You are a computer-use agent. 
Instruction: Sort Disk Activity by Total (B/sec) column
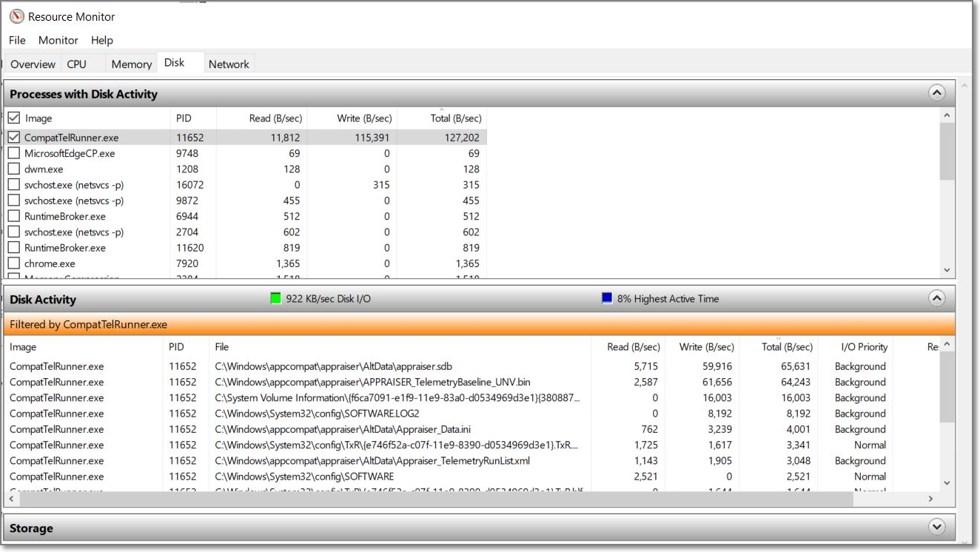pyautogui.click(x=779, y=347)
